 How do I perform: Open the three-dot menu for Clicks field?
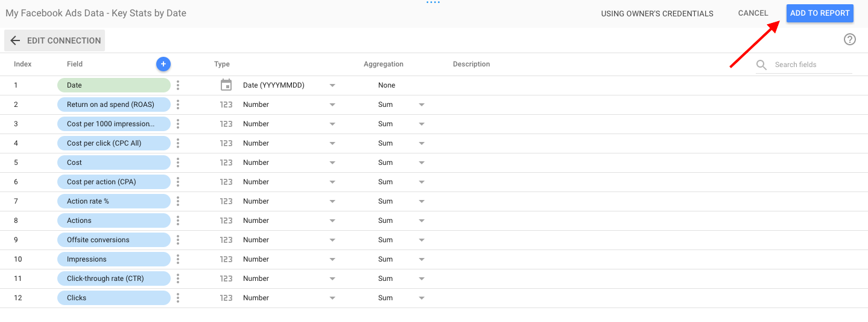[178, 298]
